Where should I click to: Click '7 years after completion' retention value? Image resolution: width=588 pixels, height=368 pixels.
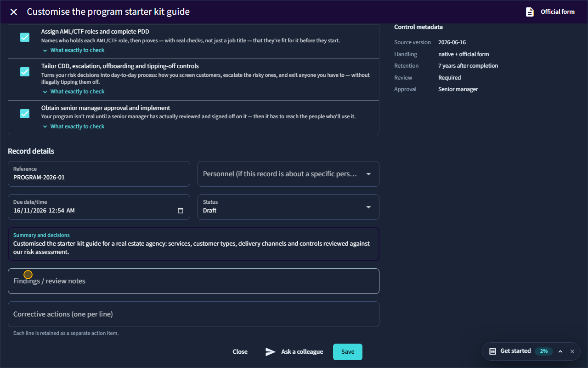click(468, 66)
